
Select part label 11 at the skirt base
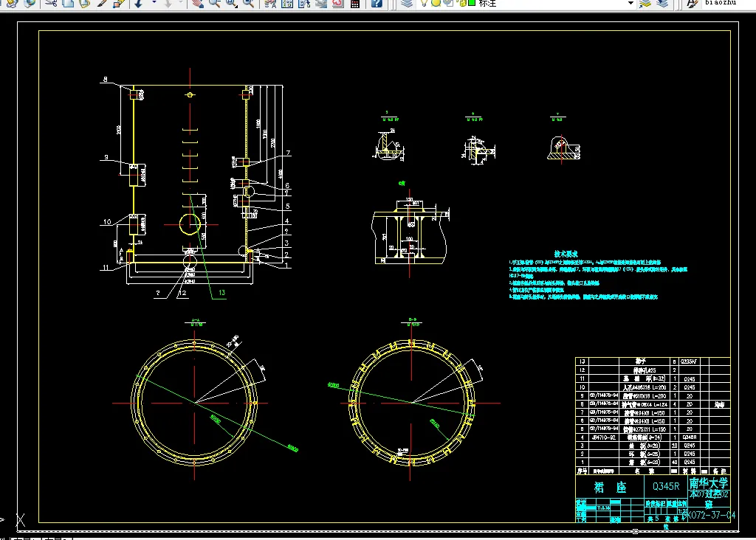click(x=106, y=268)
